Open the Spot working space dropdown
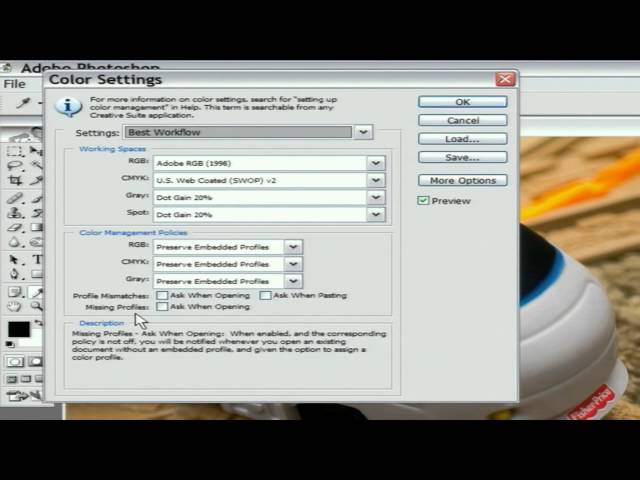This screenshot has height=480, width=640. pyautogui.click(x=376, y=215)
